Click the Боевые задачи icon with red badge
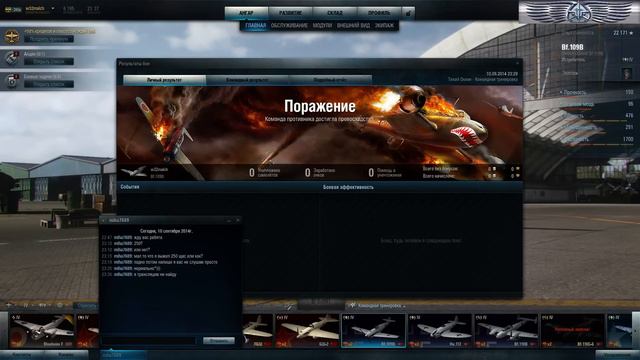640x360 pixels. (x=12, y=81)
